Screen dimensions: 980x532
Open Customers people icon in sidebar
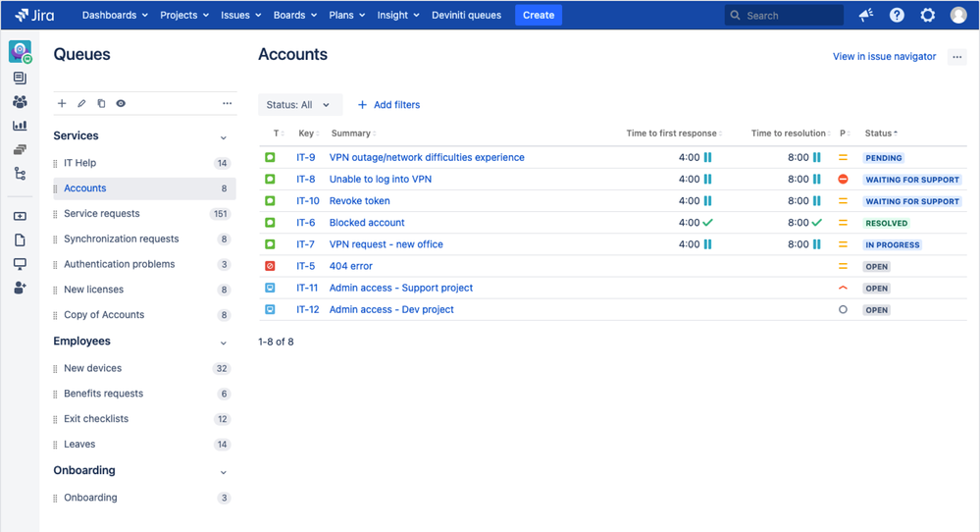pos(20,102)
